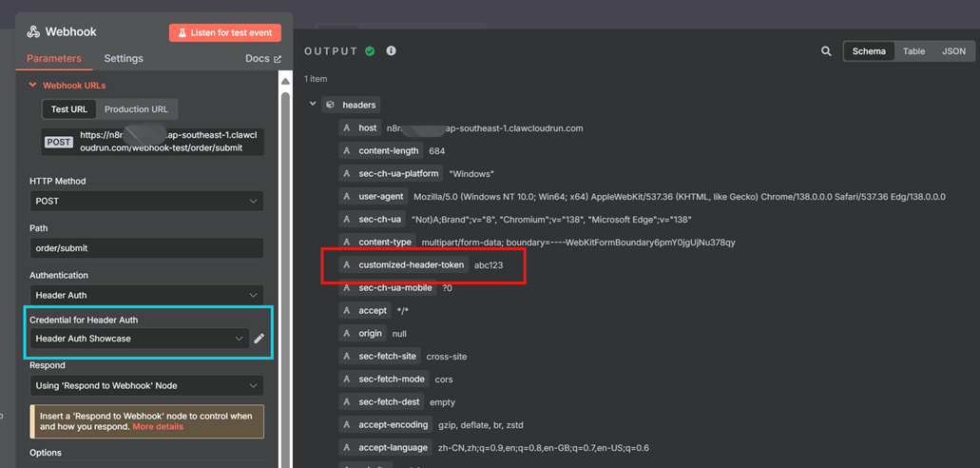Click the info icon beside OUTPUT
This screenshot has height=468, width=980.
(x=391, y=51)
